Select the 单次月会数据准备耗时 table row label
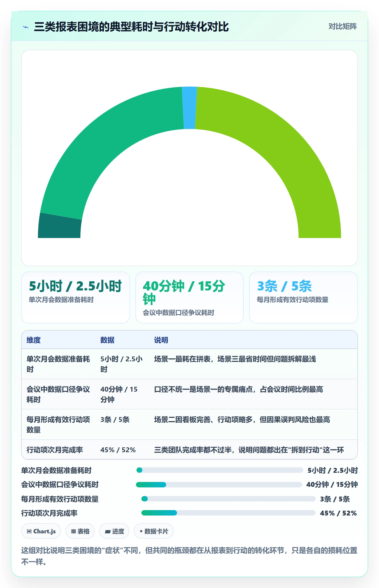The image size is (379, 588). pos(58,364)
